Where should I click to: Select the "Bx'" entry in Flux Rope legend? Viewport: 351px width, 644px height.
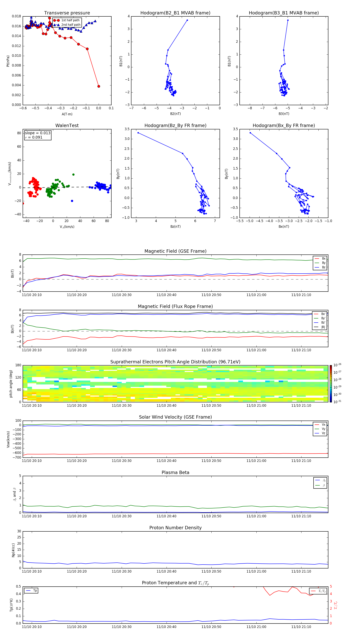[320, 314]
